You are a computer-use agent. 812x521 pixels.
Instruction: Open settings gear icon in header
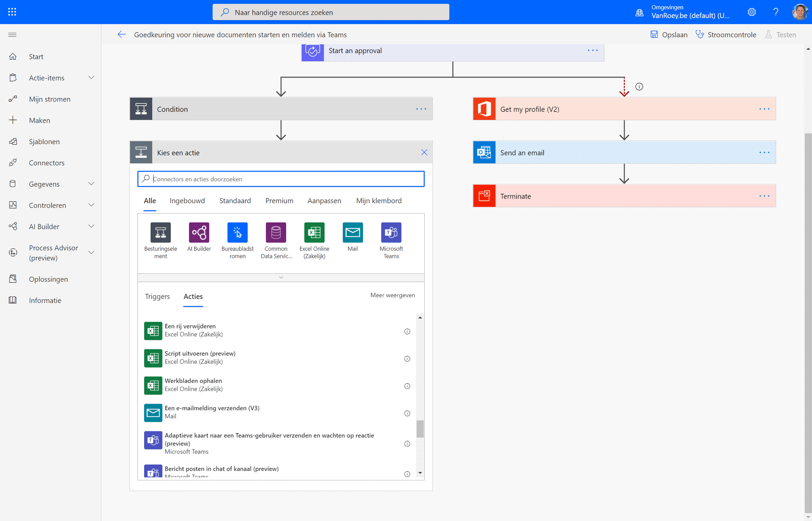tap(752, 12)
